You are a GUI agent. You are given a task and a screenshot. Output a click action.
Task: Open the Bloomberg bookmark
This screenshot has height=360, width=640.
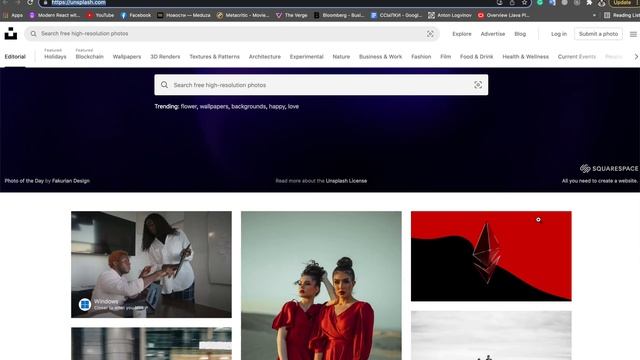[x=339, y=15]
